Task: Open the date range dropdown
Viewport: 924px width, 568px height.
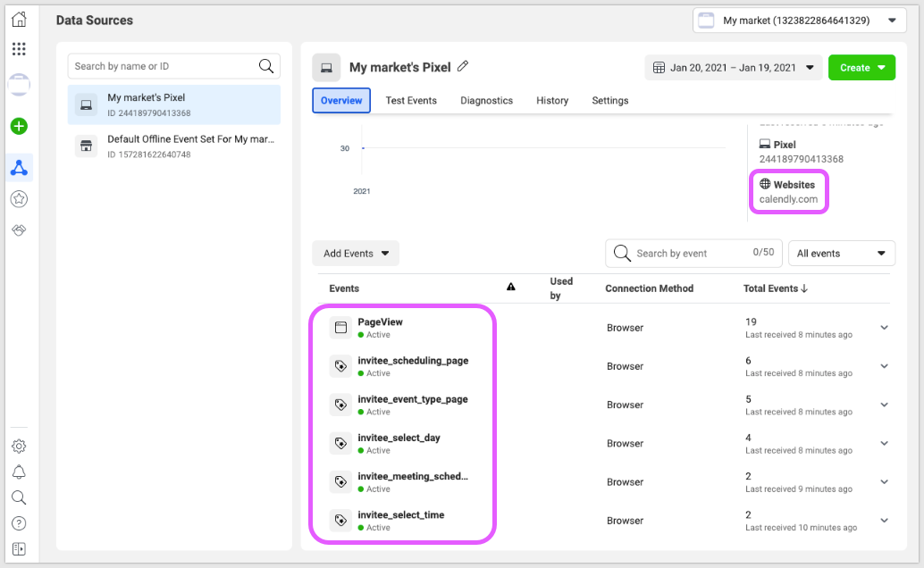Action: 734,68
